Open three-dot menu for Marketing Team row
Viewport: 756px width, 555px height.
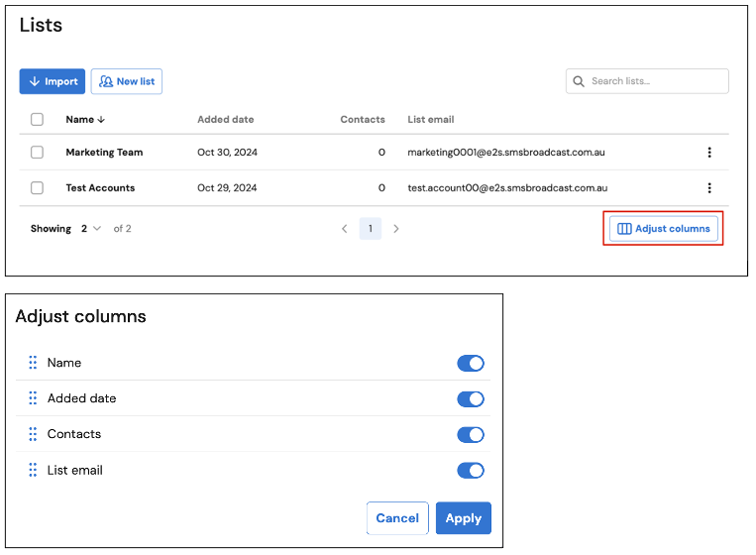click(x=709, y=153)
